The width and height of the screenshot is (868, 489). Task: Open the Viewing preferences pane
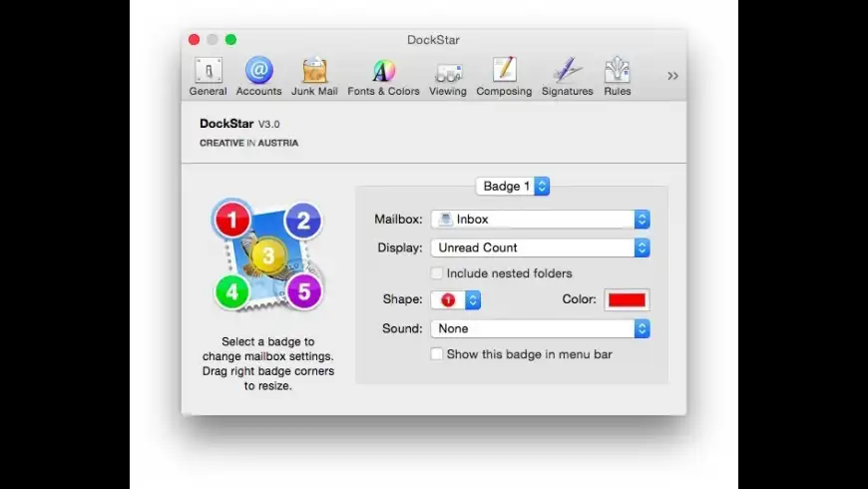447,77
